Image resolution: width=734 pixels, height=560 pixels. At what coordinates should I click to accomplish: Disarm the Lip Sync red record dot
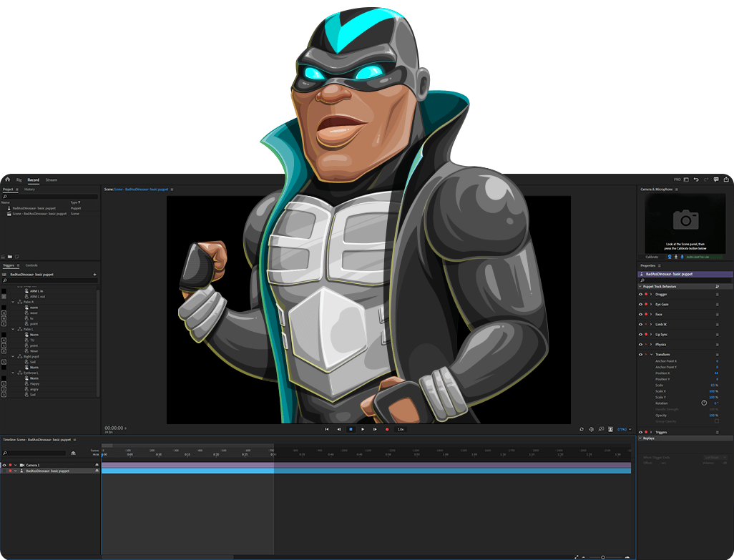tap(645, 334)
